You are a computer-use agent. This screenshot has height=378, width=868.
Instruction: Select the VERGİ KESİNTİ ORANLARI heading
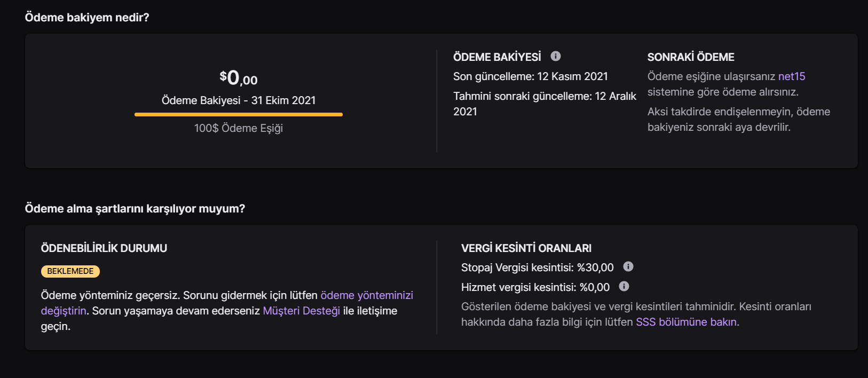click(526, 248)
